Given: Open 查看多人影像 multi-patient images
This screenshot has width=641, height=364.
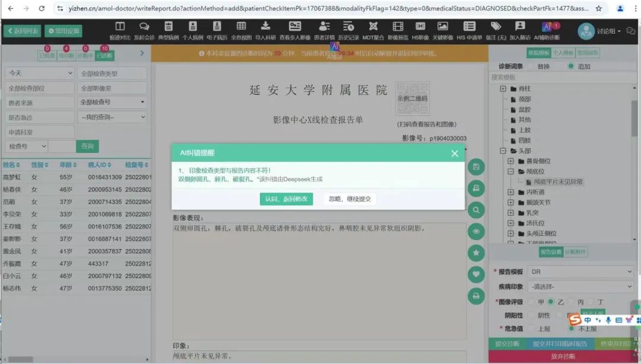Looking at the screenshot, I should (295, 31).
